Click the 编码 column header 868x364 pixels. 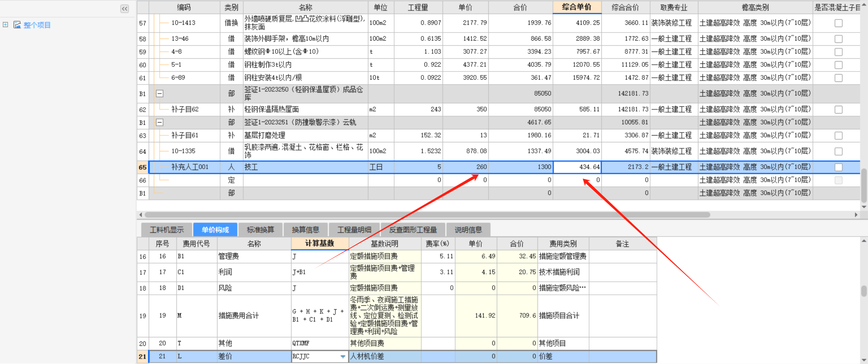[x=184, y=7]
